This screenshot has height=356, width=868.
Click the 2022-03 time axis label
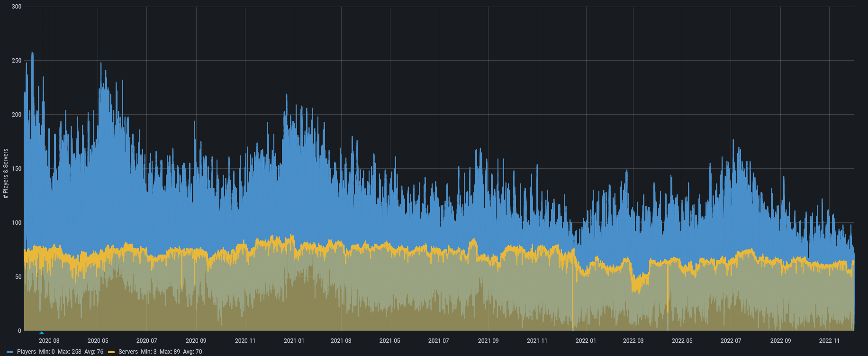(x=633, y=341)
